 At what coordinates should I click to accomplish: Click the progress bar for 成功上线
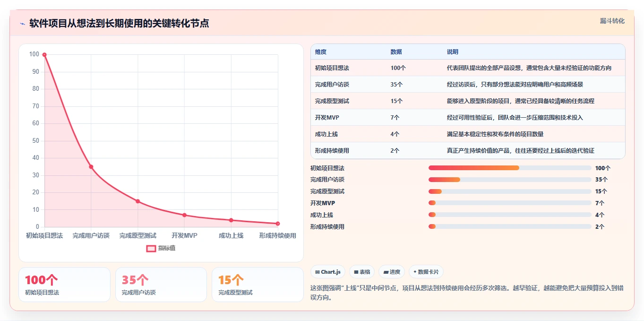[510, 215]
